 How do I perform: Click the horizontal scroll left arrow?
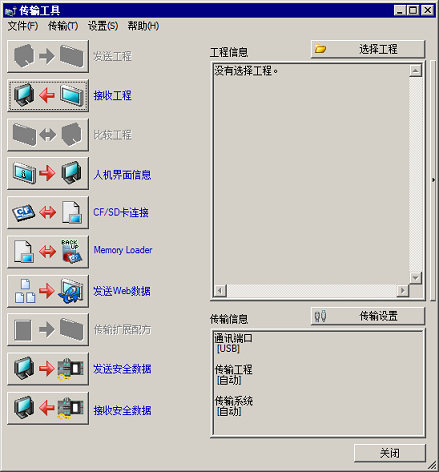pyautogui.click(x=220, y=291)
